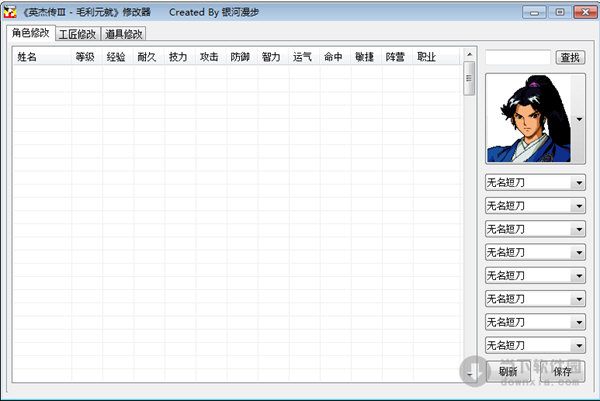Sort by the 经验 column header
Screen dimensions: 600x401
click(x=118, y=57)
